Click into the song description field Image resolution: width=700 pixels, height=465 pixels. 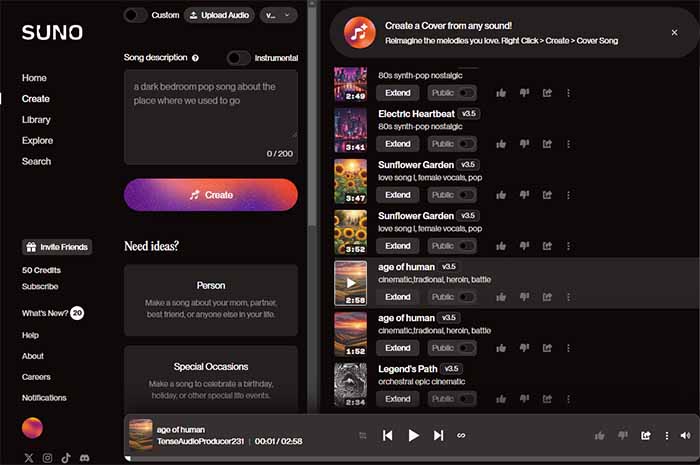click(x=211, y=117)
